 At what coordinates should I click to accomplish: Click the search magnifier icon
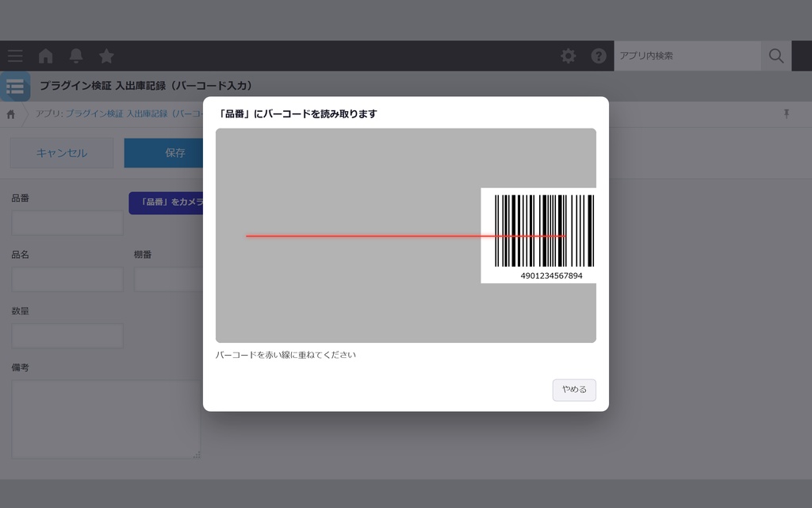click(x=776, y=56)
